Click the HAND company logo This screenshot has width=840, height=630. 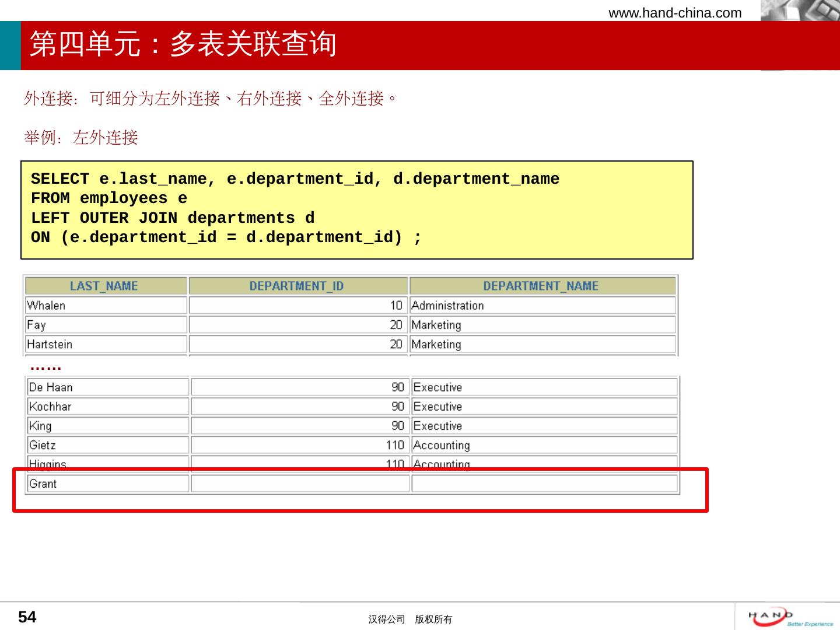(790, 617)
